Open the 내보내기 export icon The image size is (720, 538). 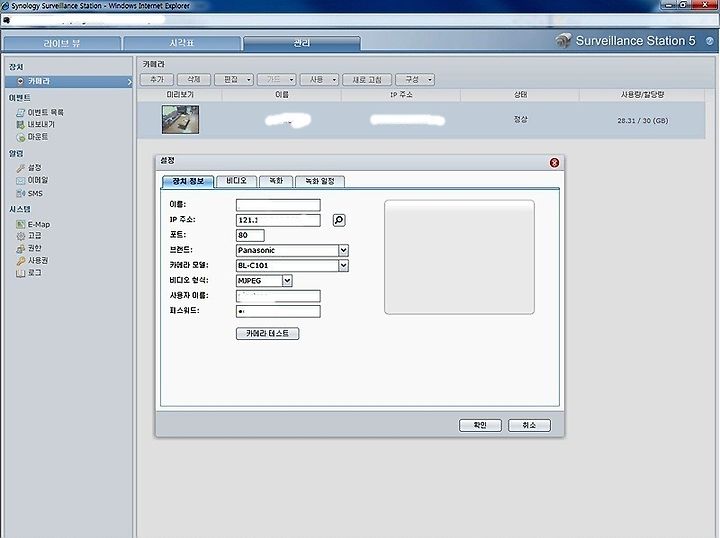pos(20,124)
